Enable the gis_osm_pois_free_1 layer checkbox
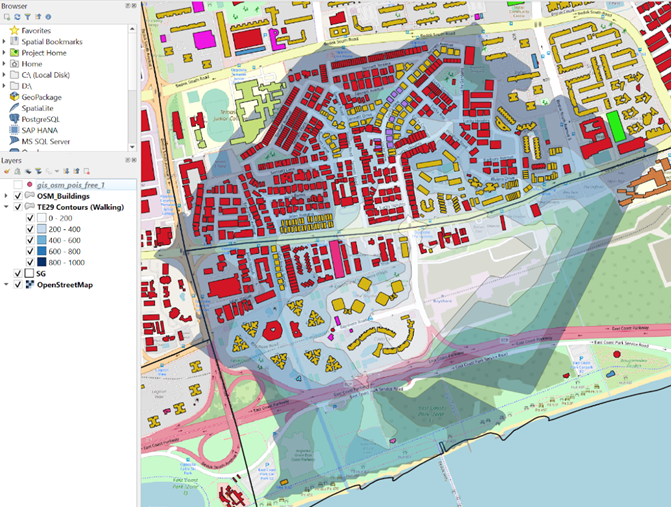This screenshot has width=671, height=507. click(18, 185)
